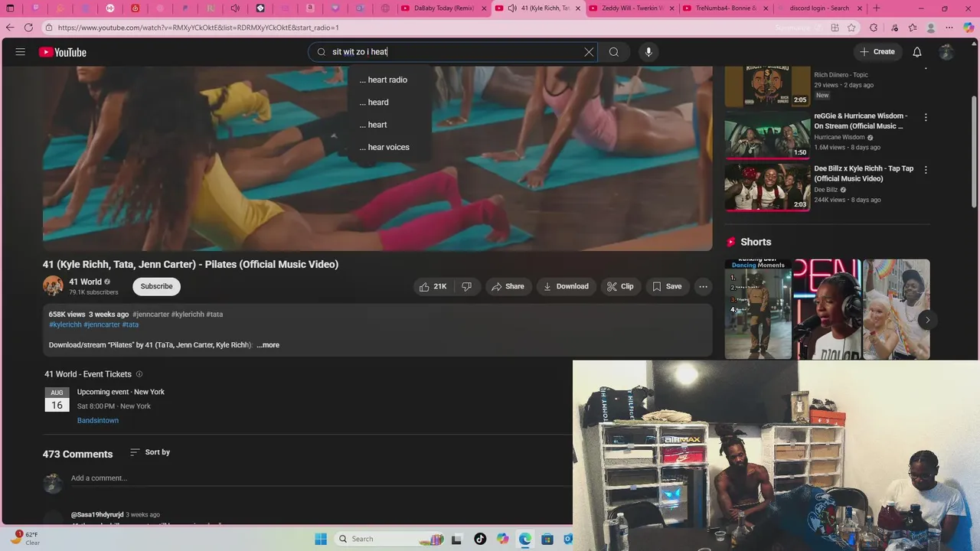Open menu for Dee Billz Tap Tap video
The width and height of the screenshot is (980, 551).
point(926,169)
